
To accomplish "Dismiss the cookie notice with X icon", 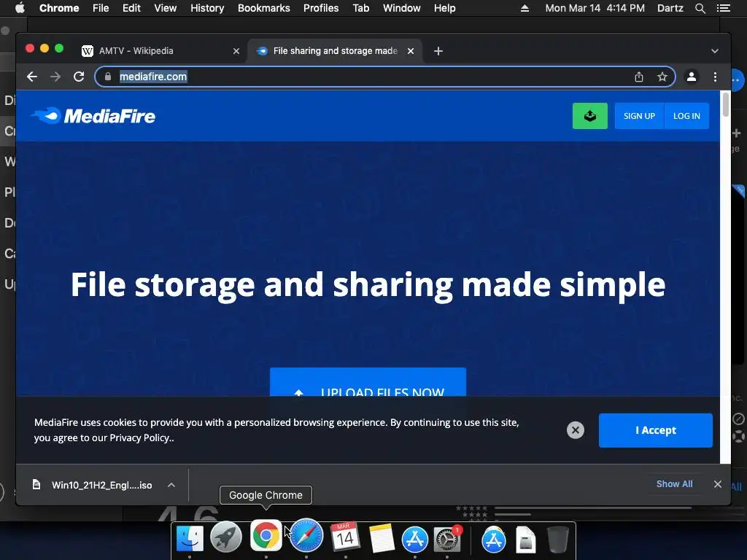I will click(x=576, y=430).
